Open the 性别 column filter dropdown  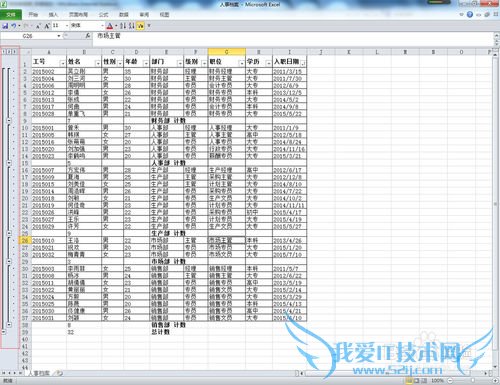click(x=120, y=63)
